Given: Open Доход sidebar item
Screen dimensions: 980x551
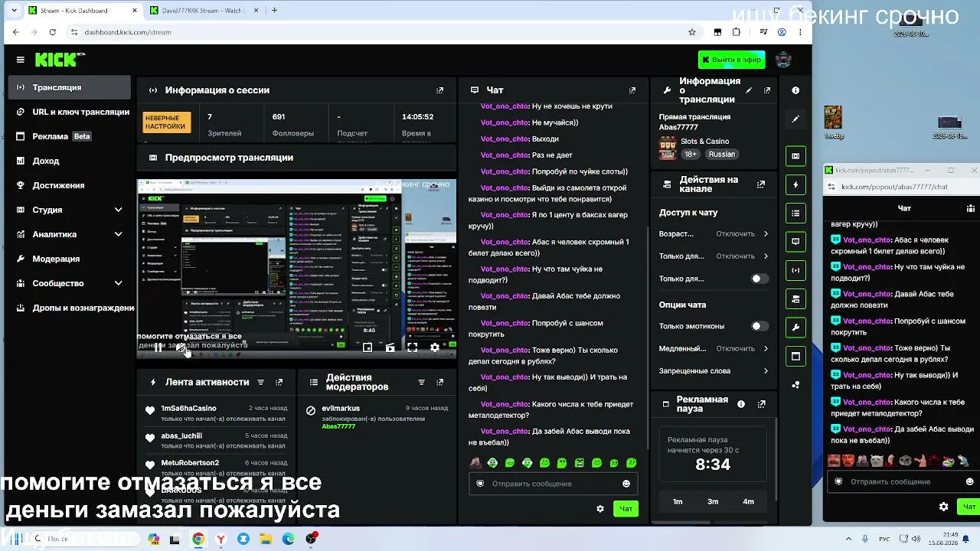Looking at the screenshot, I should tap(69, 161).
